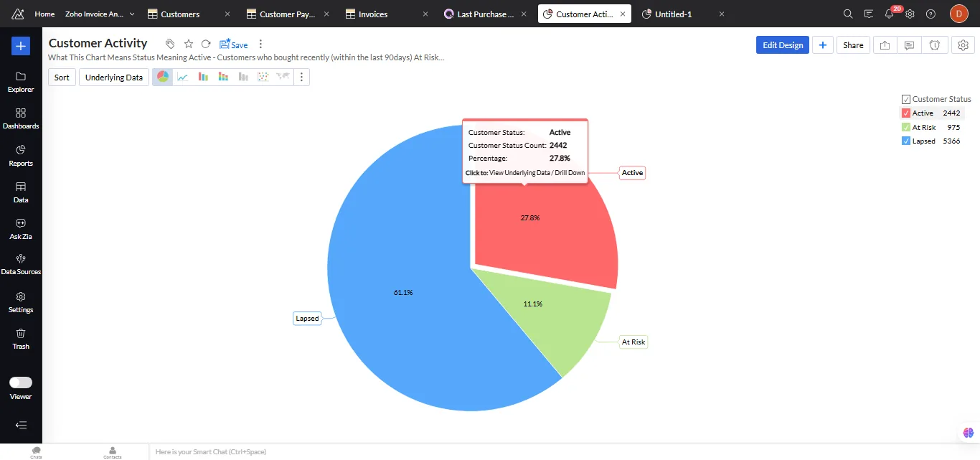Switch to the Customers tab
This screenshot has width=980, height=460.
[x=180, y=14]
